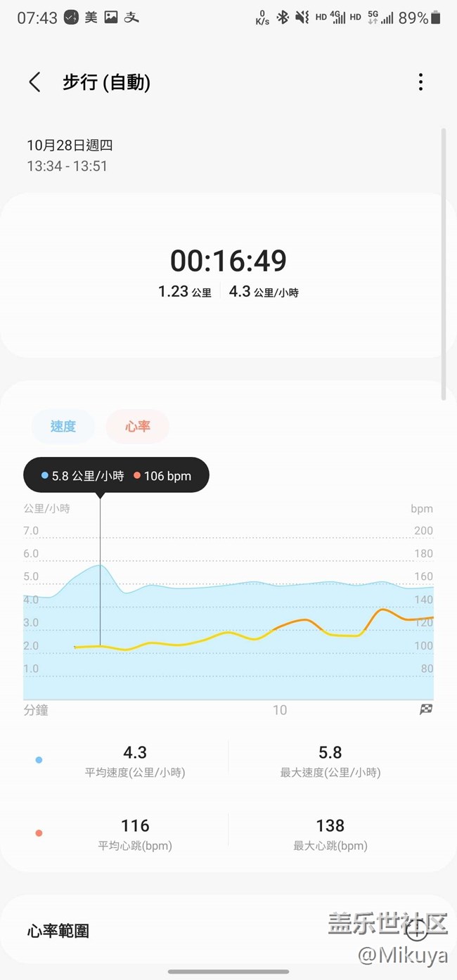Screen dimensions: 457x980
Task: Toggle the 心率 heart rate chart chip
Action: pos(138,426)
